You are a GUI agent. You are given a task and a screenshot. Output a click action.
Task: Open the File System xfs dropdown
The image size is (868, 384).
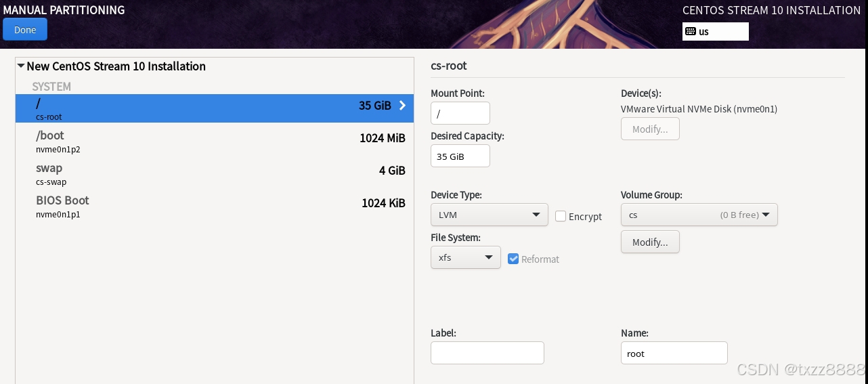pos(466,257)
